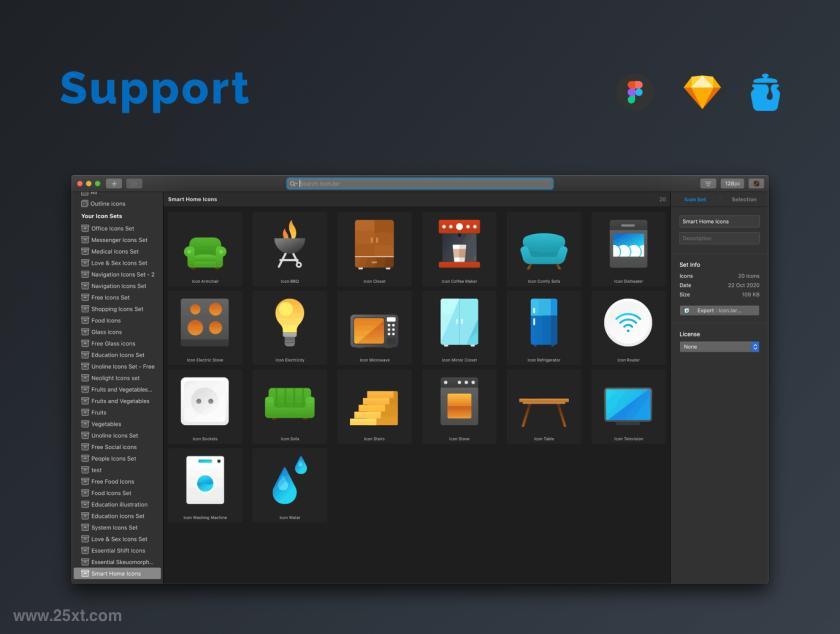Screen dimensions: 840x634
Task: Click the Sketch diamond logo
Action: (702, 92)
